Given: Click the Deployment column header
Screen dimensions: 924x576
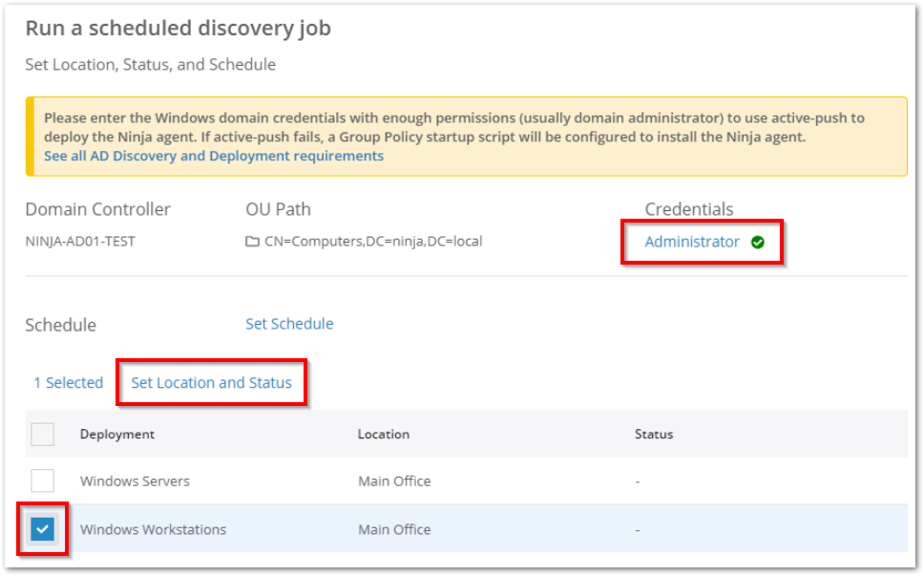Looking at the screenshot, I should [118, 434].
